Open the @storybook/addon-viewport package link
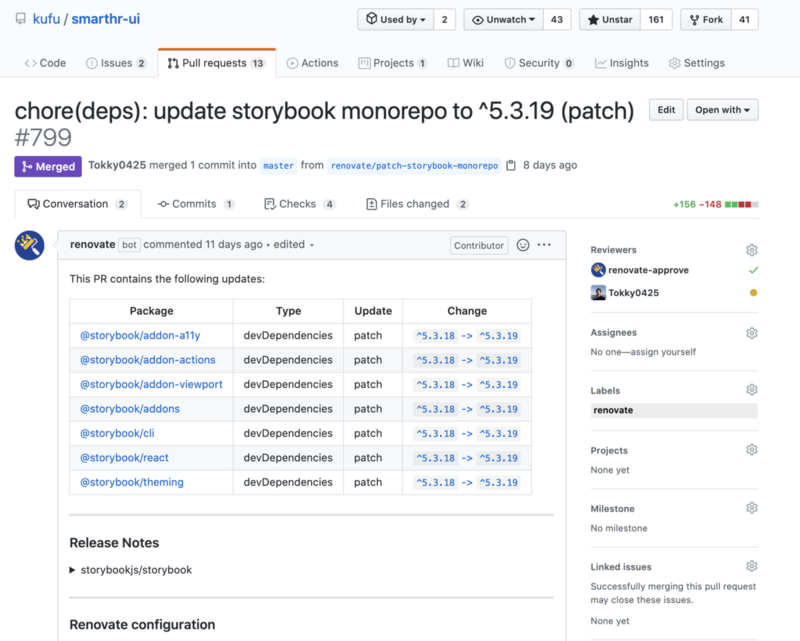800x641 pixels. click(x=152, y=384)
